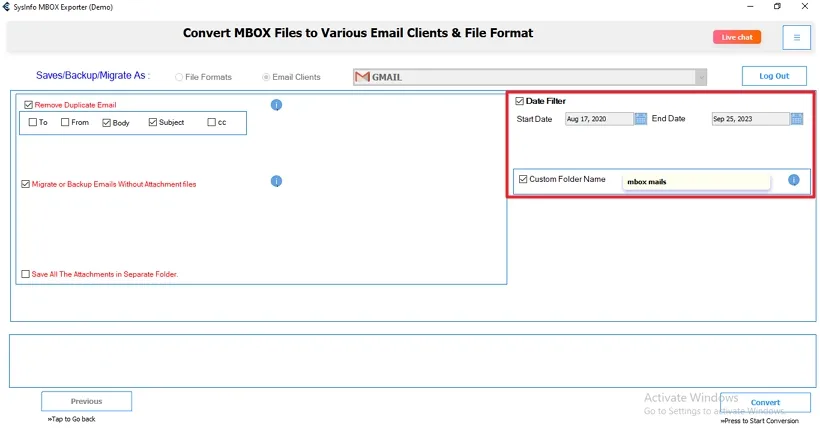Click the Tap to Go back hint
This screenshot has width=820, height=437.
(x=71, y=419)
